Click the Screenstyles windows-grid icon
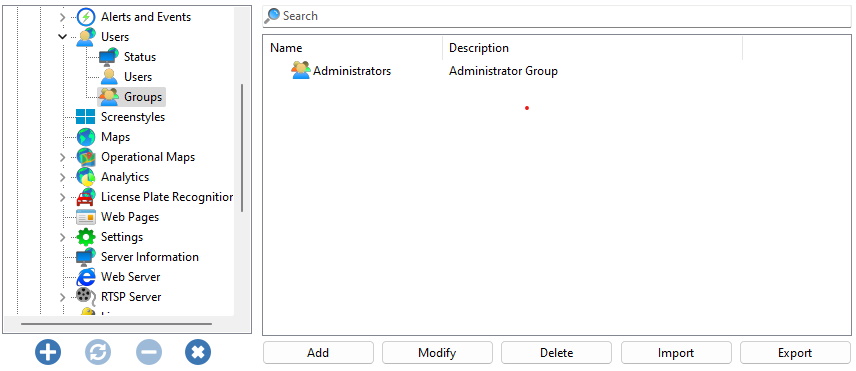The image size is (856, 371). pyautogui.click(x=86, y=117)
